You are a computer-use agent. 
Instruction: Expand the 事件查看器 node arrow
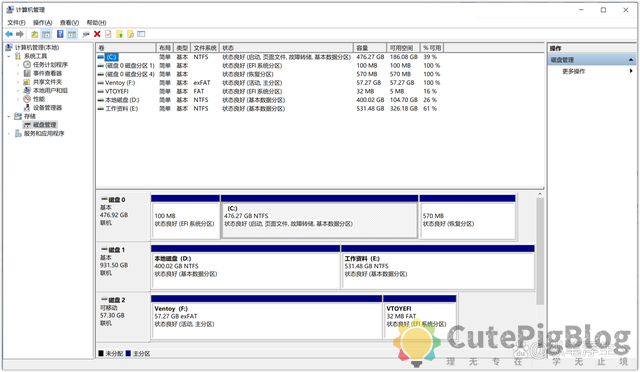[18, 74]
